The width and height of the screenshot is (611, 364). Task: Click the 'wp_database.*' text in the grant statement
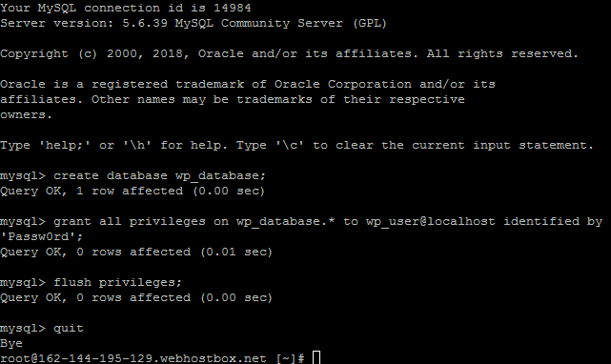click(x=286, y=221)
